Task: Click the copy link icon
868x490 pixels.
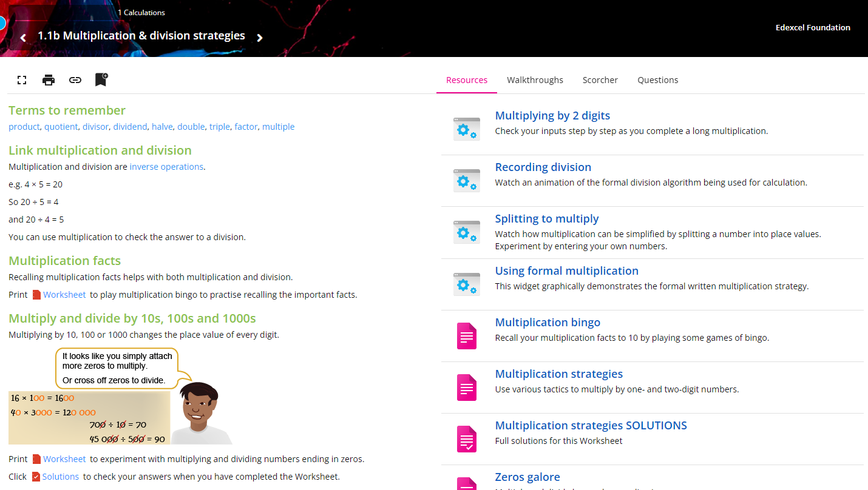Action: tap(75, 80)
